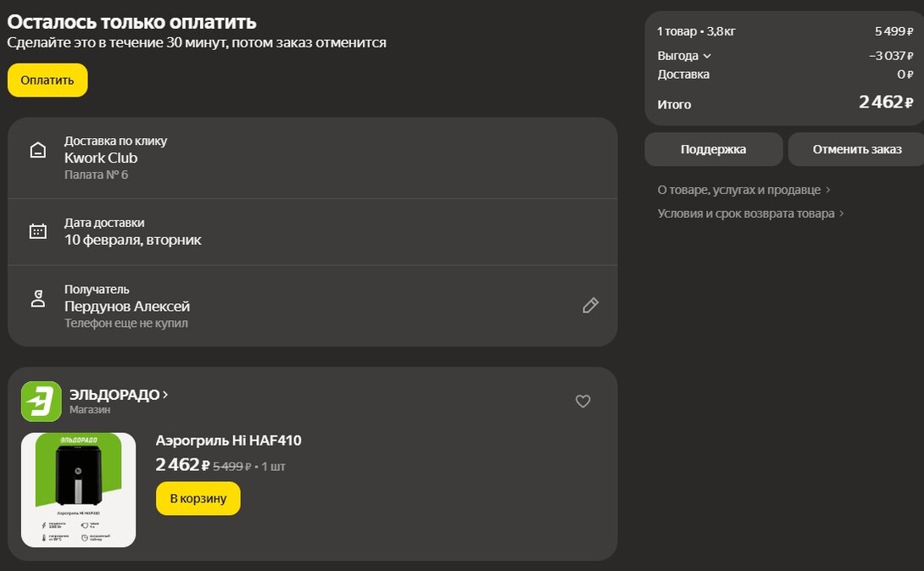Add the air fryer to favorites via heart icon
This screenshot has width=924, height=571.
point(582,401)
